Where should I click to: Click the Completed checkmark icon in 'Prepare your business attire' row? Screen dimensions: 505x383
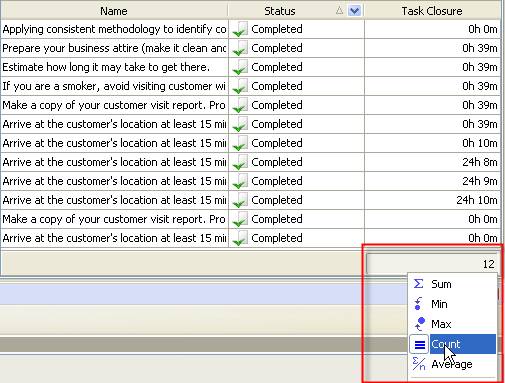pyautogui.click(x=240, y=48)
